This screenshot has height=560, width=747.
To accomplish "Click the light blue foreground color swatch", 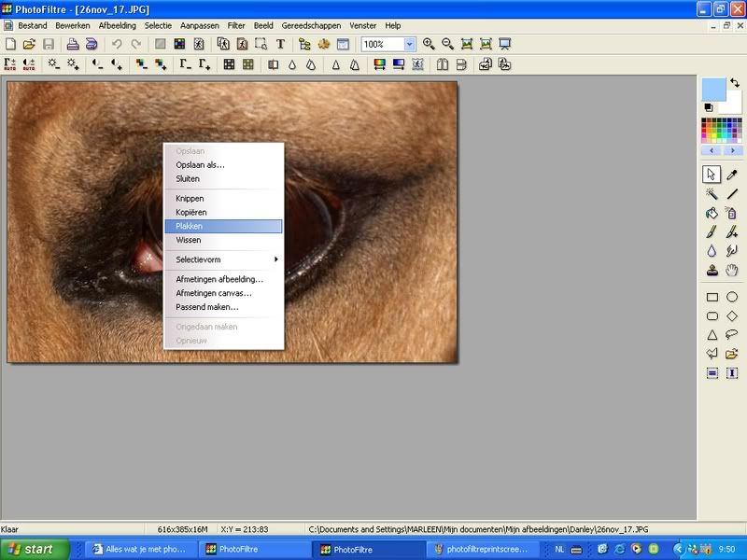I will pos(713,90).
